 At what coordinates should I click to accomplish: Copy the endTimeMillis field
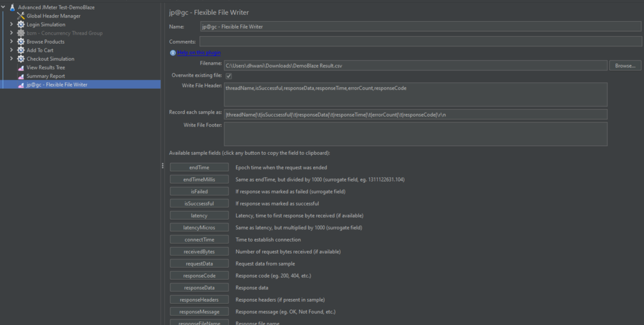coord(199,180)
